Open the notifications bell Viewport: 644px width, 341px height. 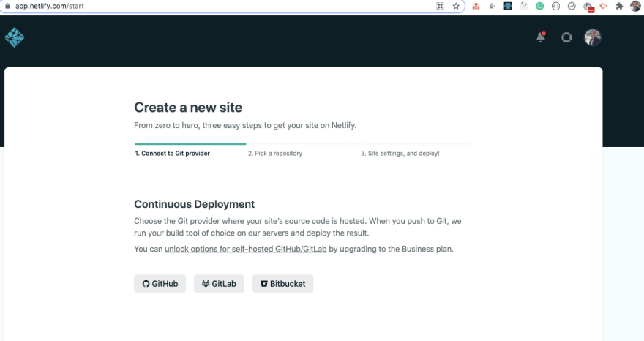point(541,37)
